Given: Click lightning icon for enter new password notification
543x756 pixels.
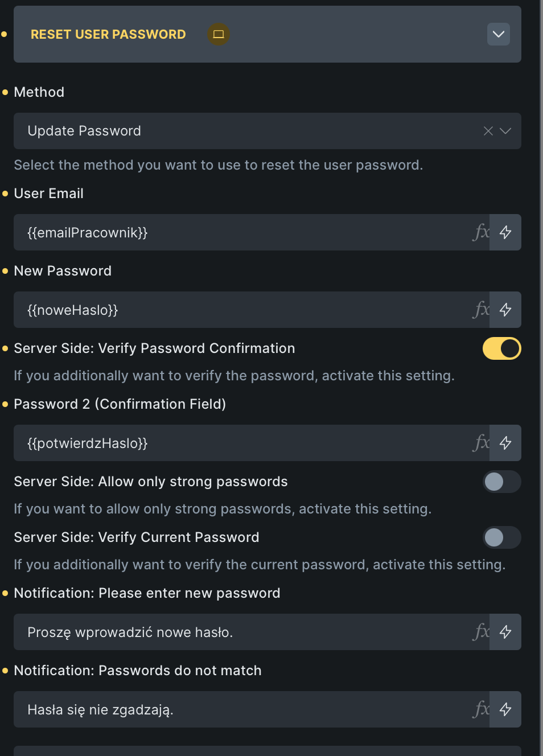Looking at the screenshot, I should tap(505, 632).
